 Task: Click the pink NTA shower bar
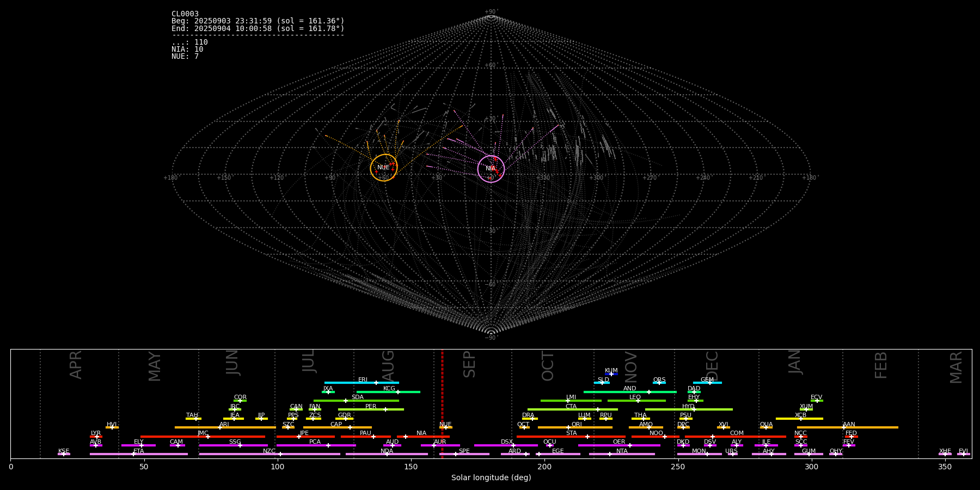pos(622,454)
